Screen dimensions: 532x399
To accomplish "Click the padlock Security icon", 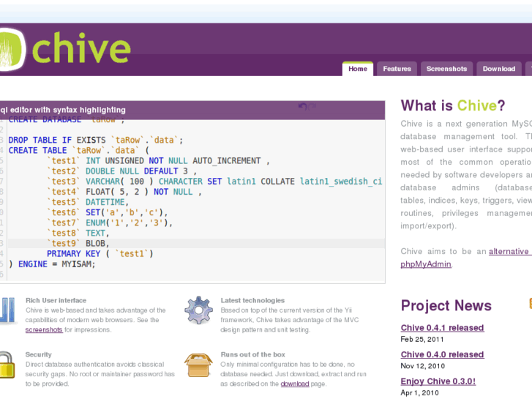I will [x=7, y=365].
